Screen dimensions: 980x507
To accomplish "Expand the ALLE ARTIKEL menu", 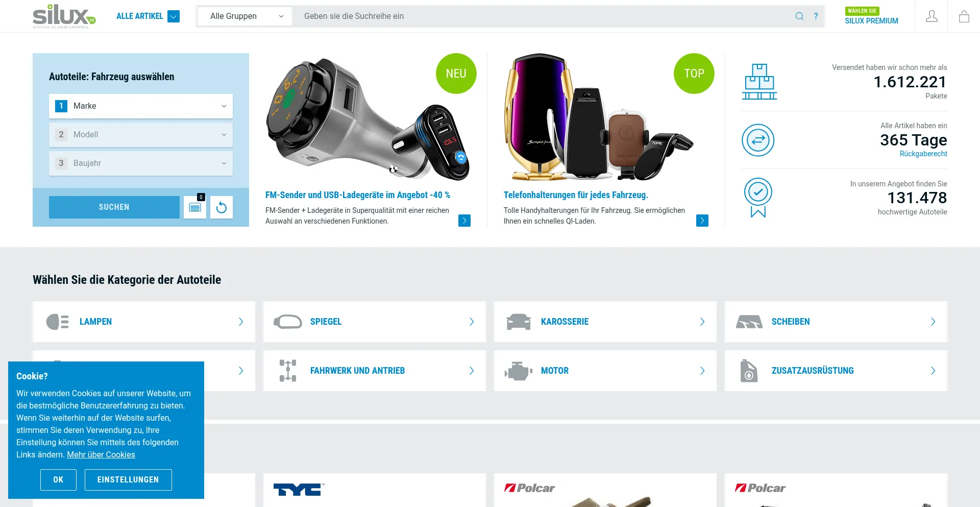I will point(148,16).
